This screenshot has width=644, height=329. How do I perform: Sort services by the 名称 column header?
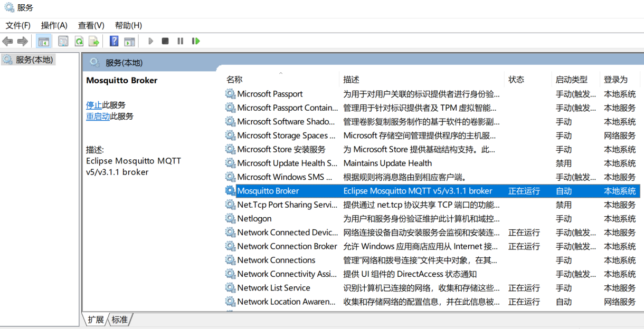234,79
